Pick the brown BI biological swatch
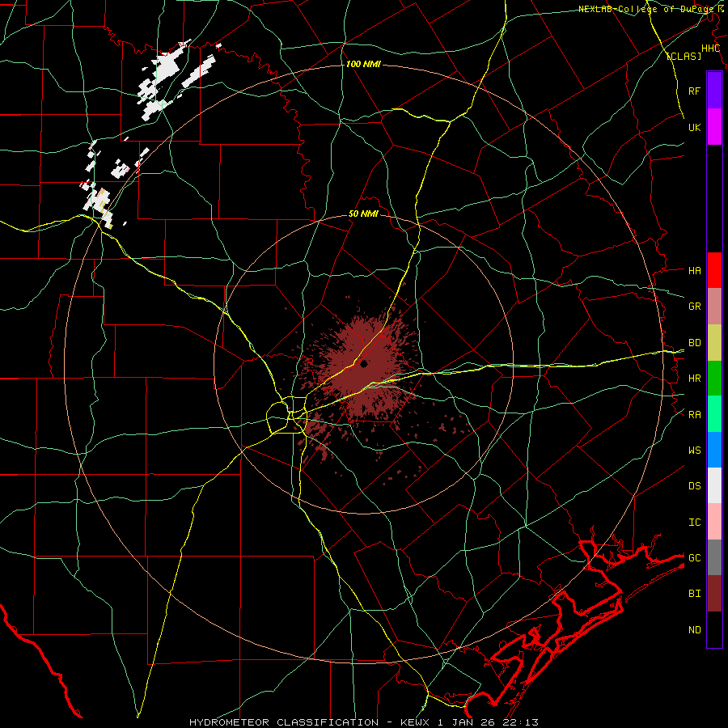 pos(714,594)
